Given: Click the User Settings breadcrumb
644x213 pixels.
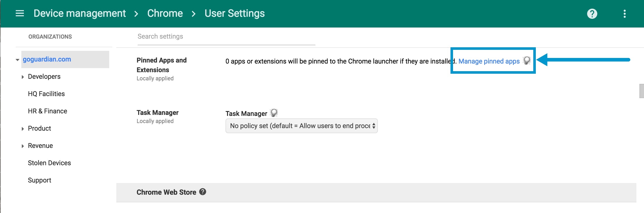Looking at the screenshot, I should tap(235, 13).
